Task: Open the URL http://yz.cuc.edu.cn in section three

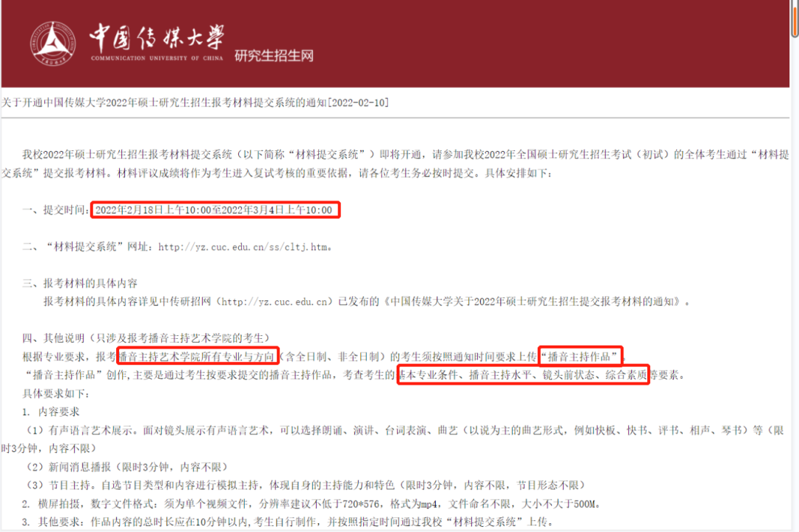Action: point(274,302)
